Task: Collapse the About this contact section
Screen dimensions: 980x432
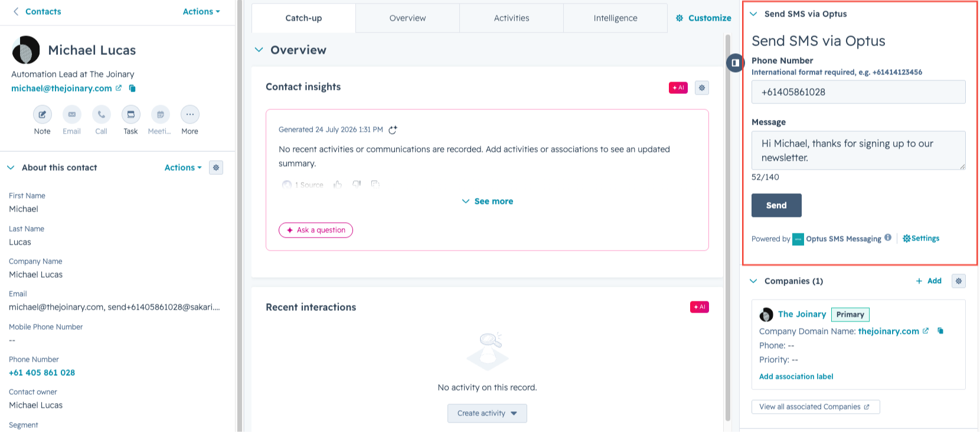Action: click(x=11, y=168)
